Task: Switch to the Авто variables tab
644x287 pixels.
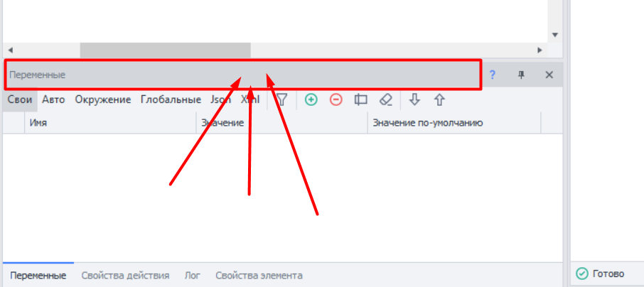Action: pos(53,99)
